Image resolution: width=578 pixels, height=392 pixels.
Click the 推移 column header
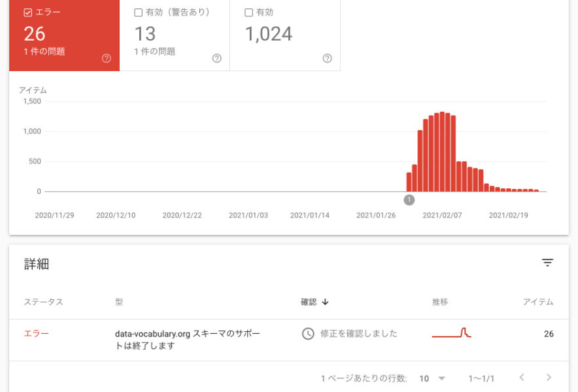(440, 302)
